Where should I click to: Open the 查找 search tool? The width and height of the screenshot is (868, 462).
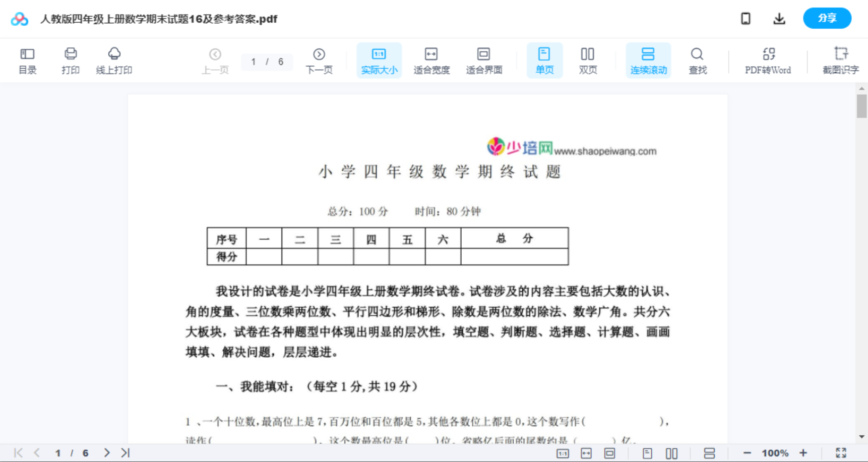tap(697, 59)
